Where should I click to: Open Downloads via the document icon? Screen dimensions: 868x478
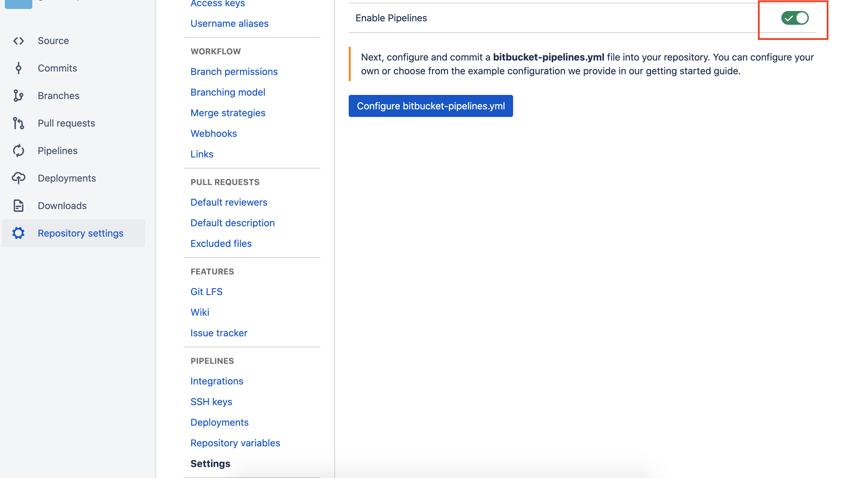pyautogui.click(x=19, y=205)
